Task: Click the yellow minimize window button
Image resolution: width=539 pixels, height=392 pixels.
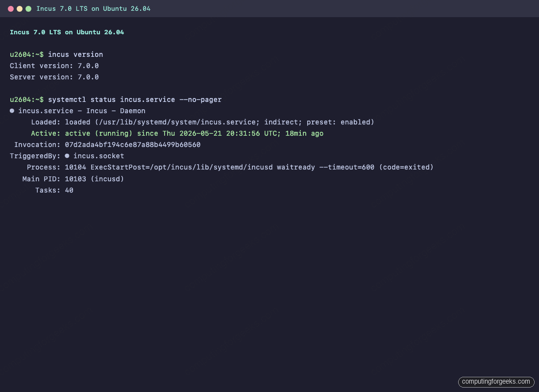Action: [x=20, y=9]
